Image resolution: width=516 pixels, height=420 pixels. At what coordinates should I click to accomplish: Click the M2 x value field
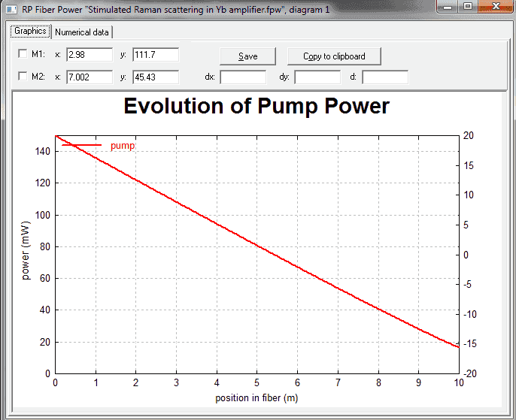point(90,77)
